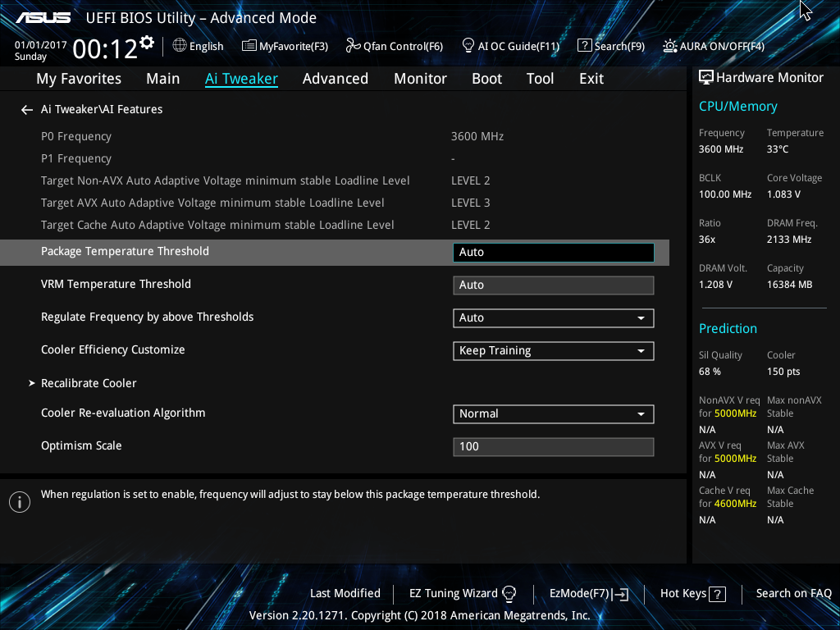Open the Tool tab

(540, 79)
